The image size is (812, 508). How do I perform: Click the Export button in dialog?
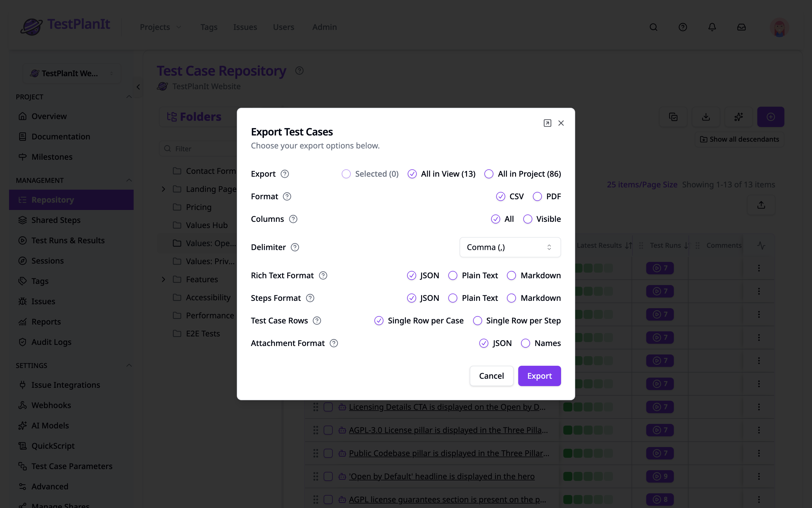click(x=539, y=376)
